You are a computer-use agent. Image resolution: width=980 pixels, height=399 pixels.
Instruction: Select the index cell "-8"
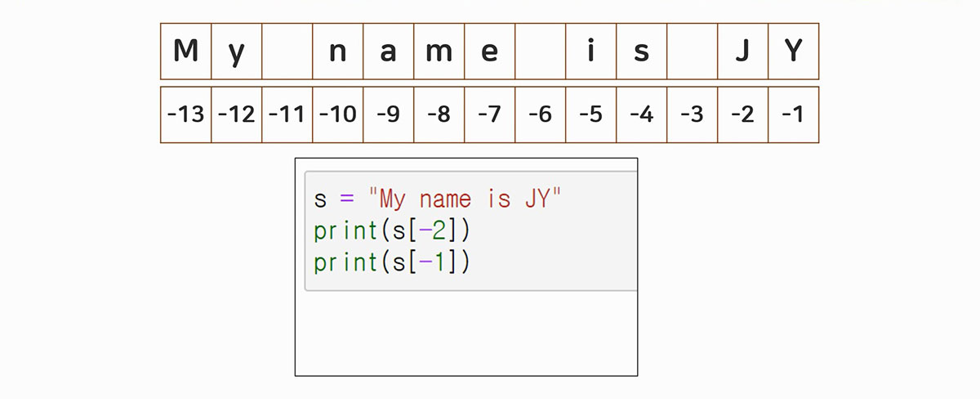click(439, 114)
